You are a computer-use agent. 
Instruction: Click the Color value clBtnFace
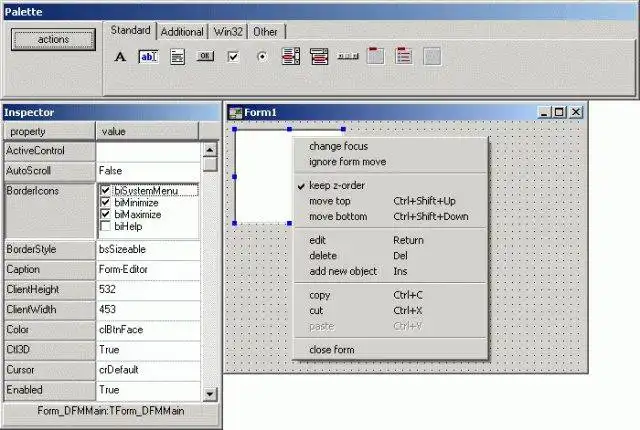coord(148,330)
